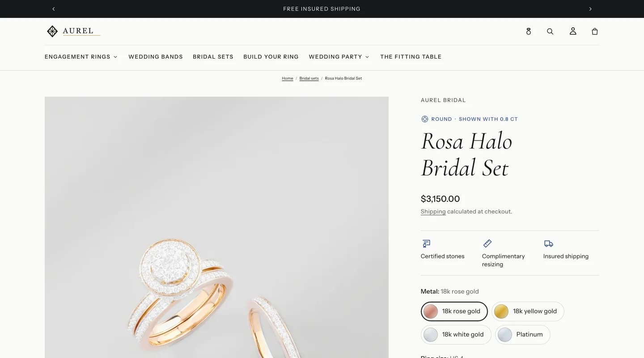Click the Certified stones certificate icon
This screenshot has height=358, width=644.
point(426,243)
